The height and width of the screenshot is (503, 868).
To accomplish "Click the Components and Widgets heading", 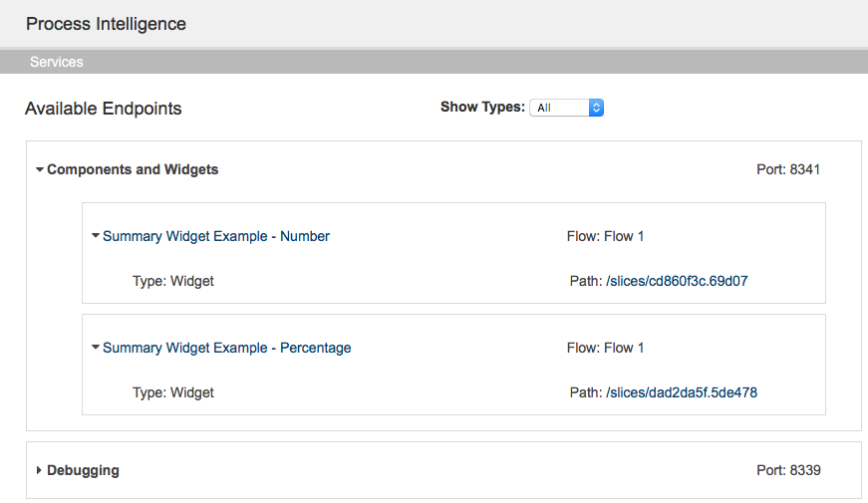I will [133, 170].
